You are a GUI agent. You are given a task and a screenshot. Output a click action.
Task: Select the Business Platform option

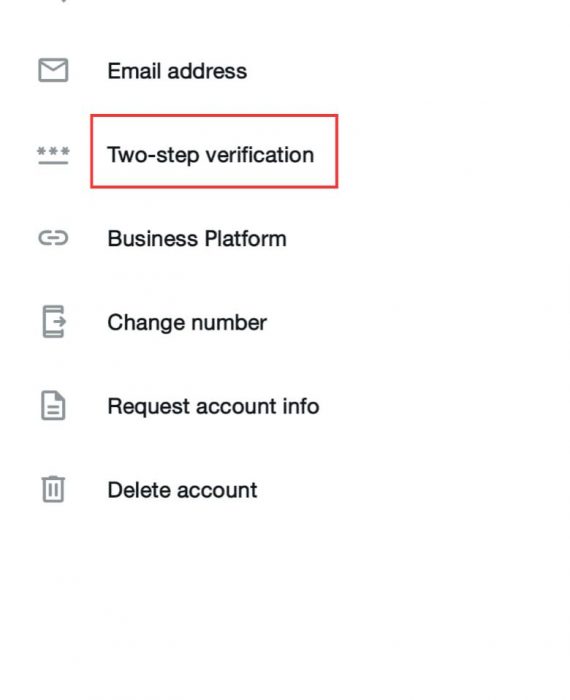(x=285, y=238)
